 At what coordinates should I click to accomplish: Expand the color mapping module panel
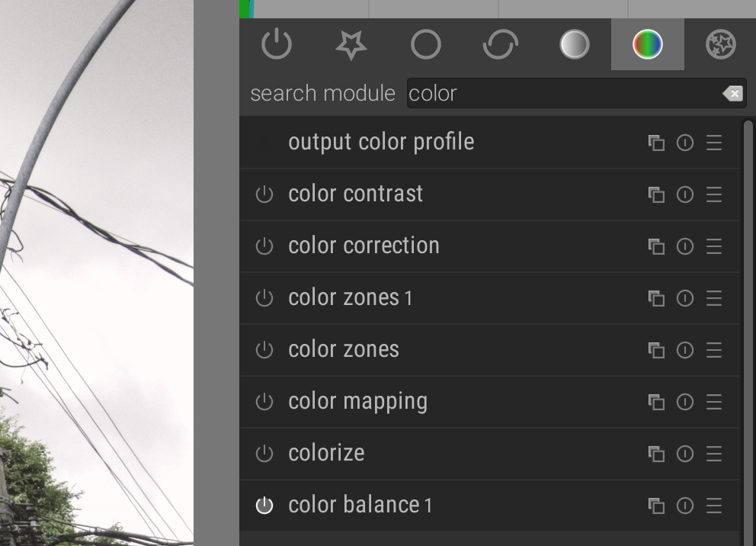(357, 402)
